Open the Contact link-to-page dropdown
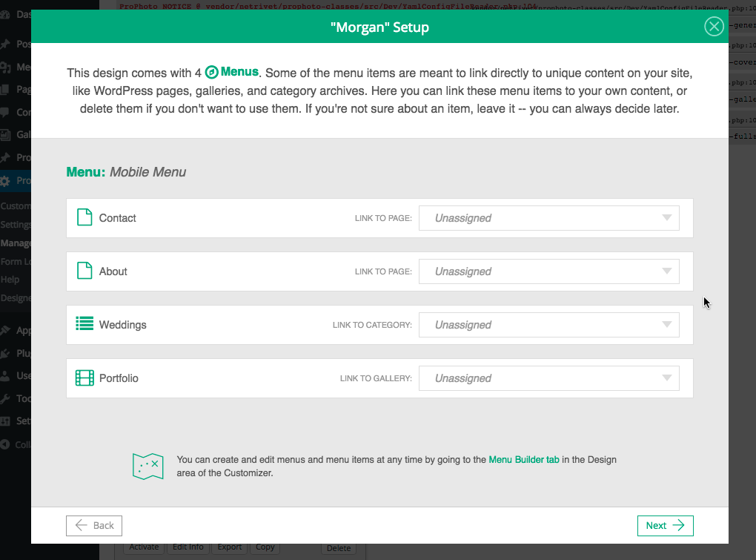The image size is (756, 560). pyautogui.click(x=548, y=218)
